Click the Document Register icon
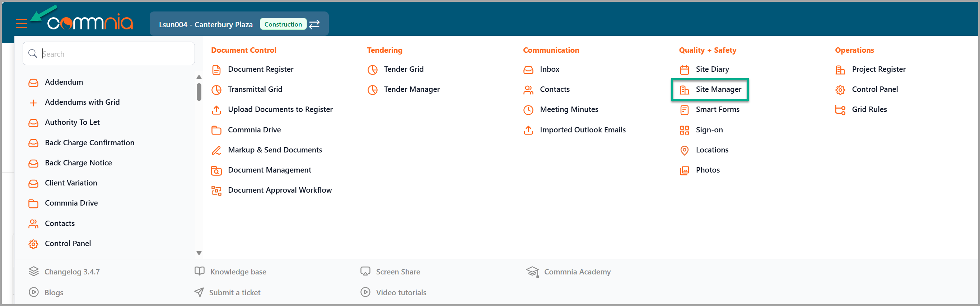Viewport: 980px width, 306px height. coord(216,70)
